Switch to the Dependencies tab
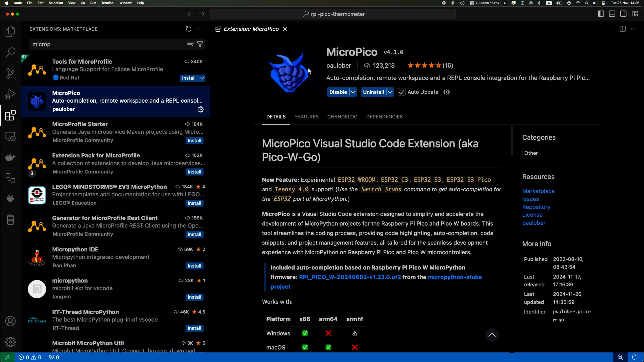 pos(384,117)
